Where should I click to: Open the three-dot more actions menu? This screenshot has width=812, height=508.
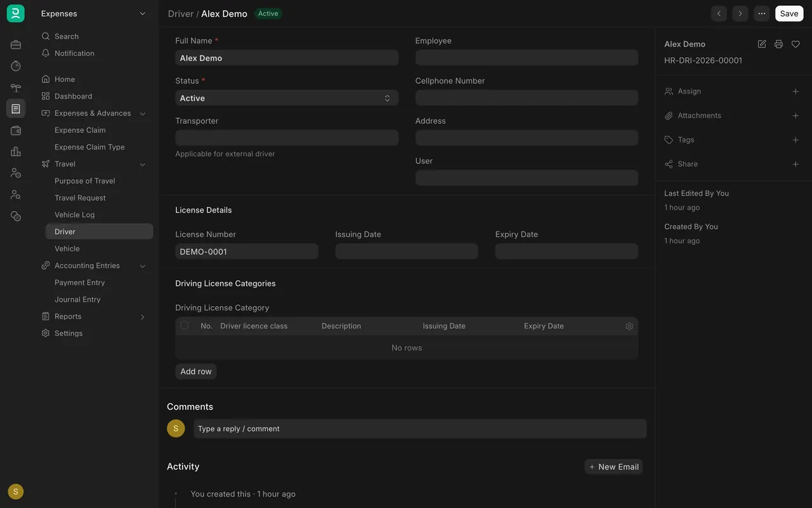point(761,13)
